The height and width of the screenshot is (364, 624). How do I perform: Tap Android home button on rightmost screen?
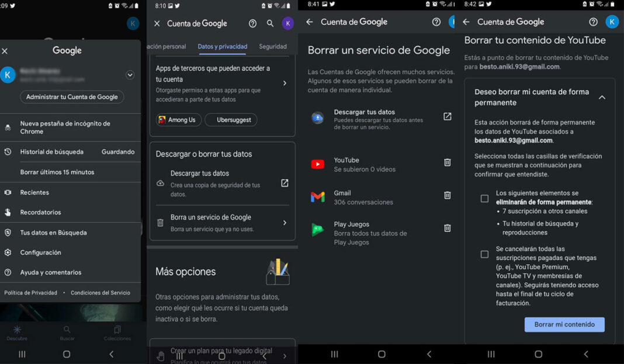tap(538, 354)
